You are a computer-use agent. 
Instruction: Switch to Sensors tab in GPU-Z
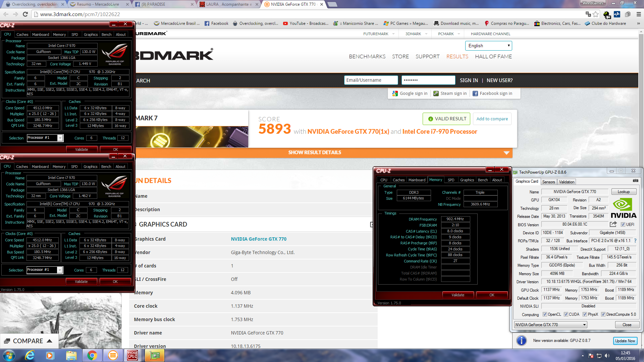[548, 182]
